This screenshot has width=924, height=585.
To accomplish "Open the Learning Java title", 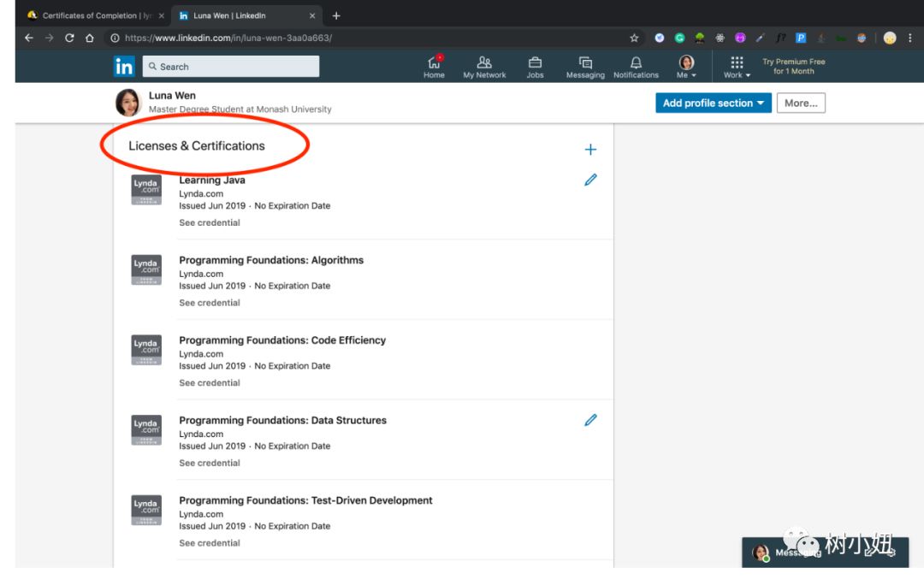I will click(212, 180).
